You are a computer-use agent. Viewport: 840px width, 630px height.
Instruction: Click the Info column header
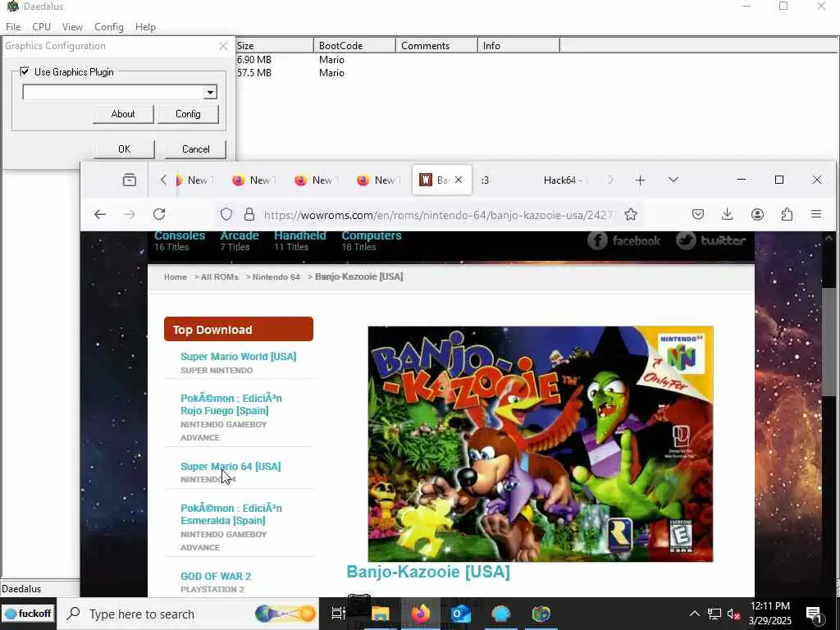(518, 46)
